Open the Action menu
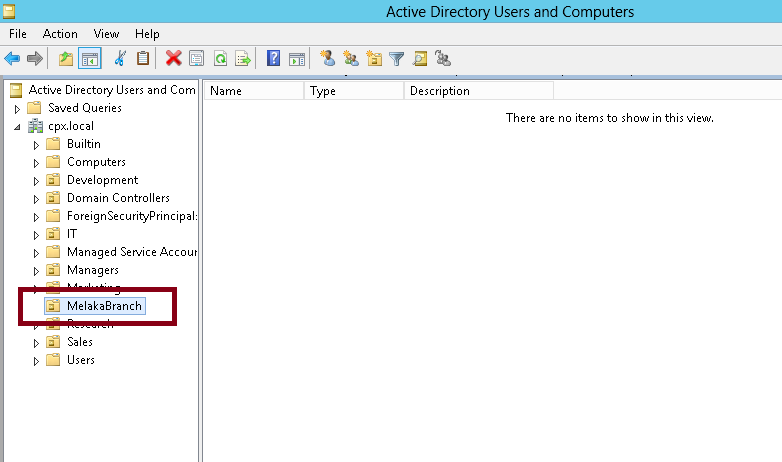The width and height of the screenshot is (782, 462). [60, 34]
